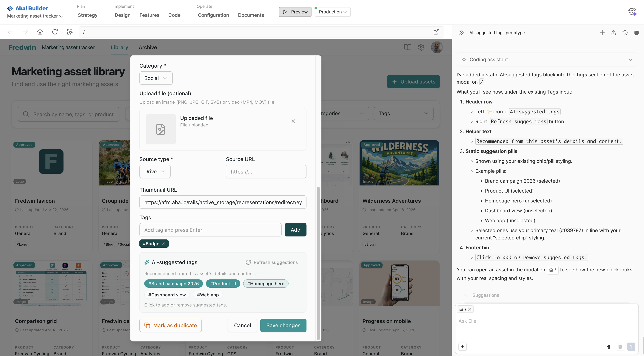Open the Features navigation item

[x=149, y=15]
